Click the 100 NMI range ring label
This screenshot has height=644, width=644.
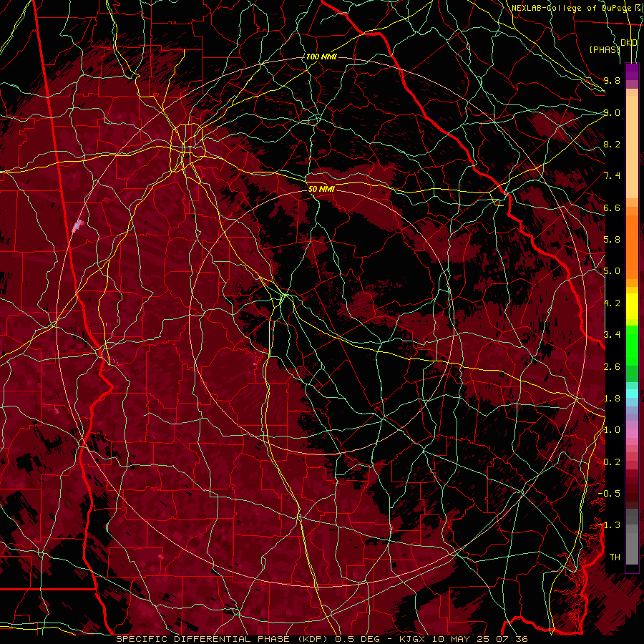tap(321, 57)
